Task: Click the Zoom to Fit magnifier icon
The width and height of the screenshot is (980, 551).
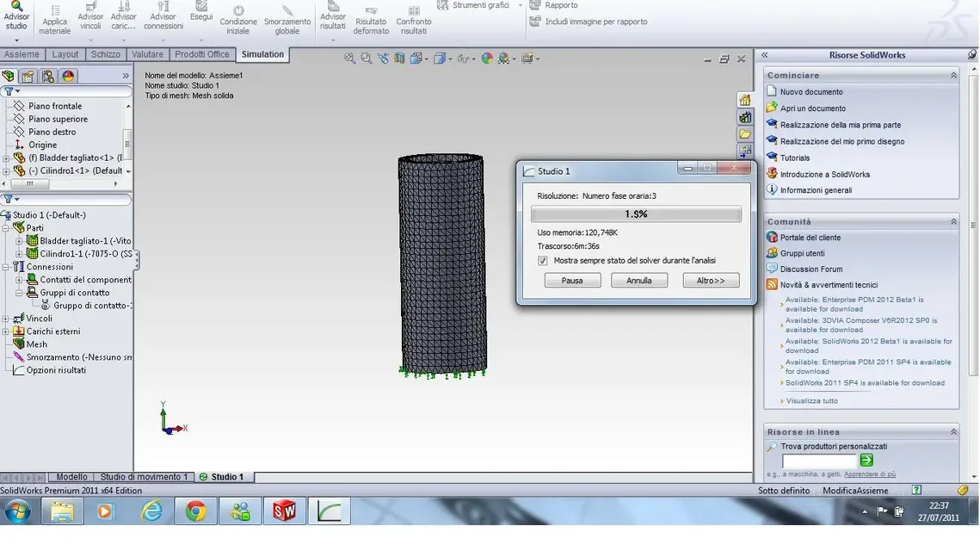Action: pyautogui.click(x=350, y=59)
